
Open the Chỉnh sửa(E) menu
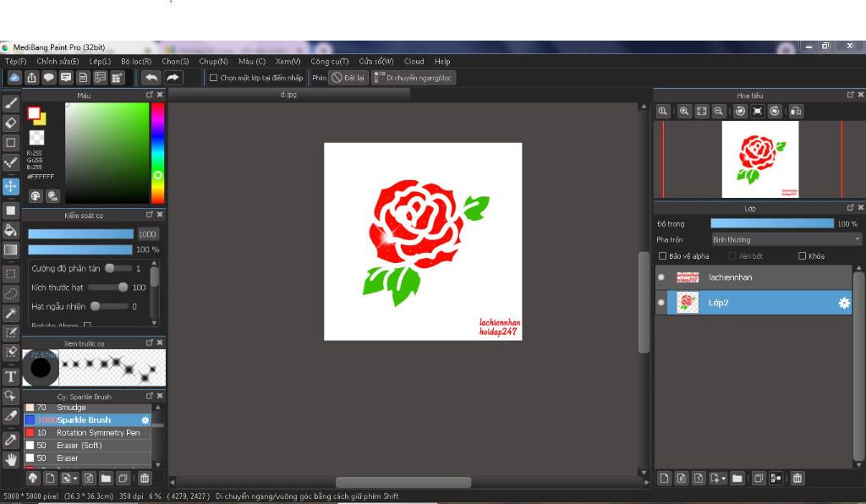tap(58, 61)
